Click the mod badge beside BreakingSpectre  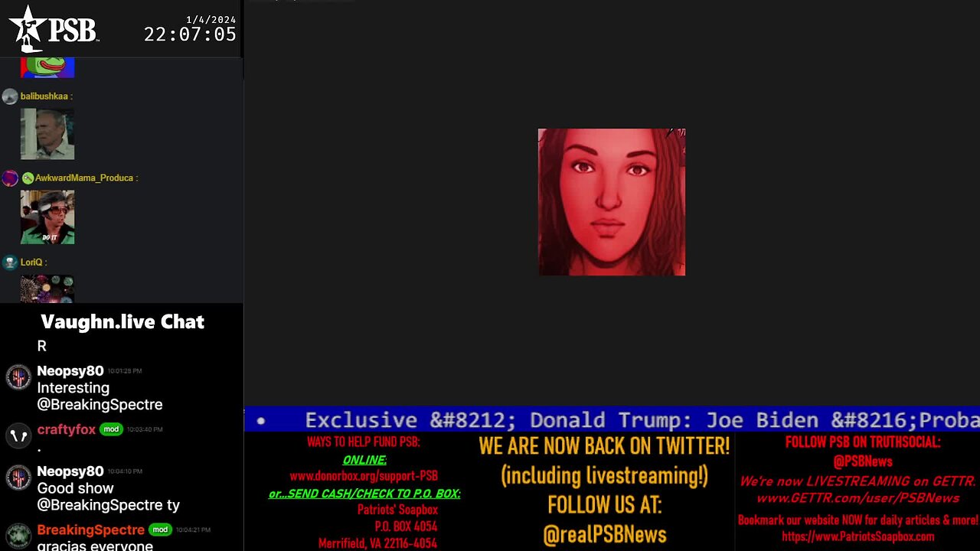pyautogui.click(x=159, y=530)
